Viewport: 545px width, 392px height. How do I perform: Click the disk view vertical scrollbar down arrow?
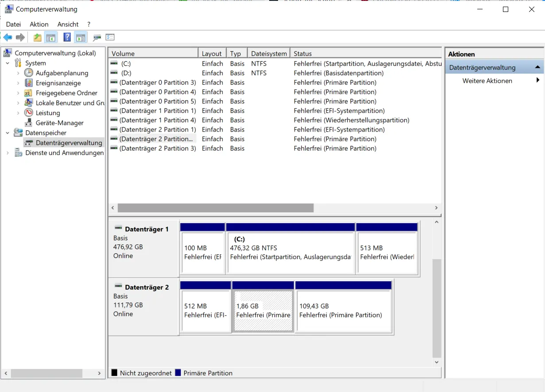[x=437, y=362]
